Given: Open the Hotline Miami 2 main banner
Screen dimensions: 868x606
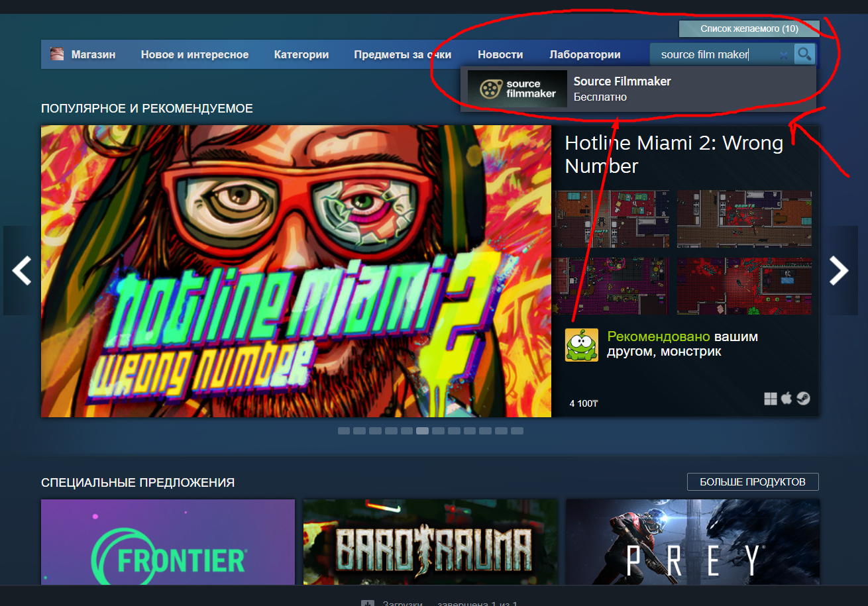Looking at the screenshot, I should (296, 272).
